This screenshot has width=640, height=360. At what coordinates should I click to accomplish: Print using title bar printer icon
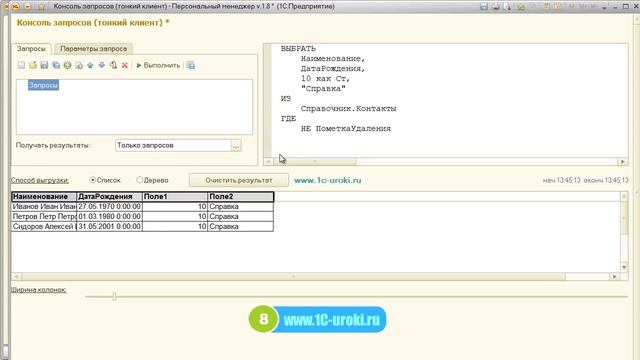(496, 7)
